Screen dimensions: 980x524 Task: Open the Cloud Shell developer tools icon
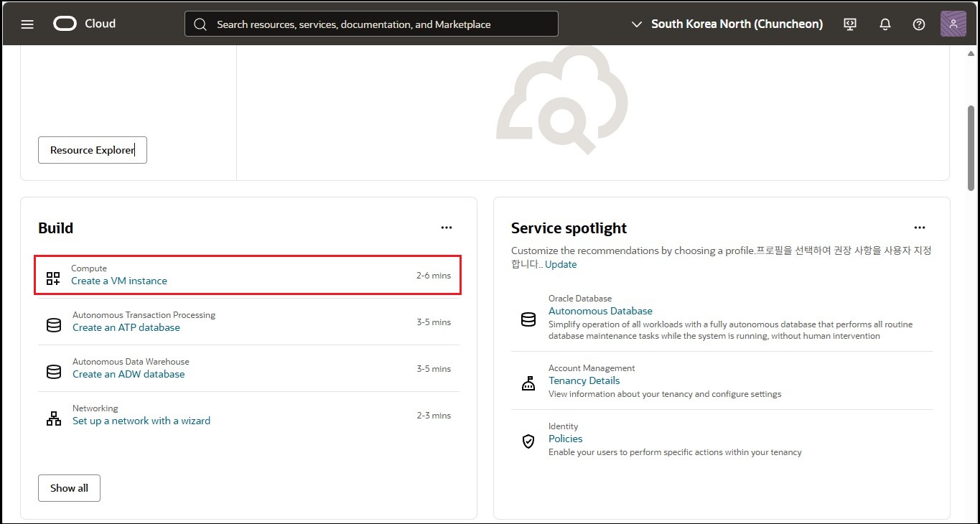pos(850,24)
